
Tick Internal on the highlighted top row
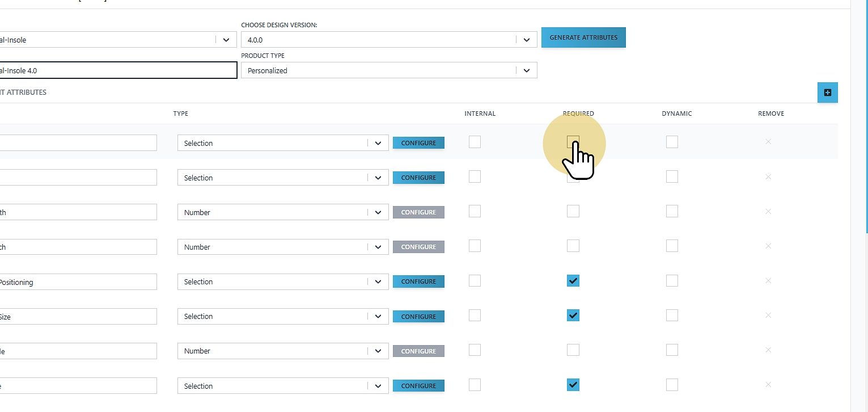click(475, 142)
